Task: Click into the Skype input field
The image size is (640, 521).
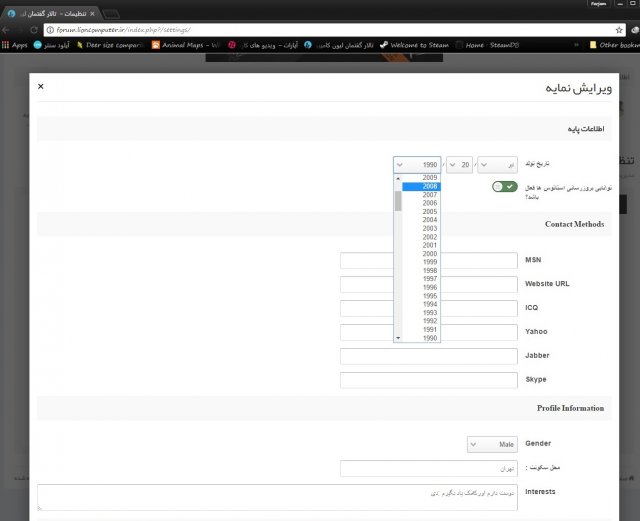Action: pyautogui.click(x=428, y=380)
